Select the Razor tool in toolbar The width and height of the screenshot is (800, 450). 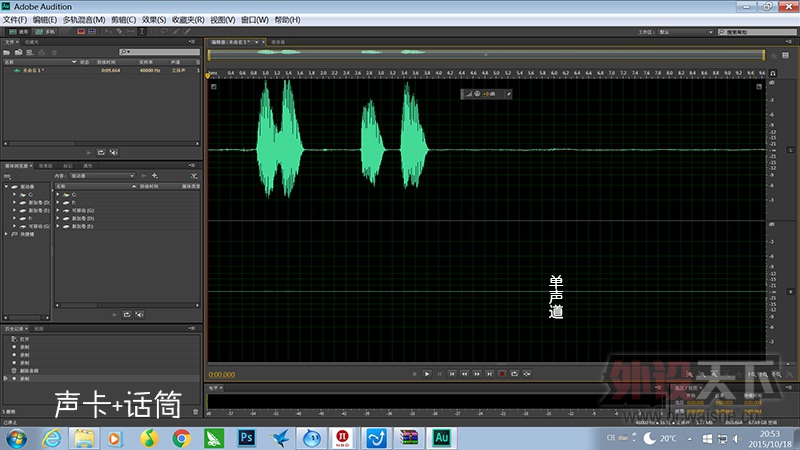(119, 32)
